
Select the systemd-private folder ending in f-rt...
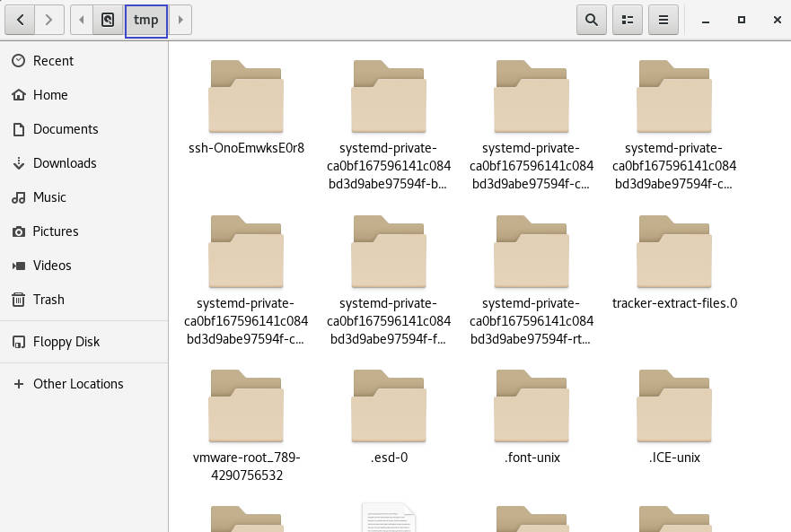coord(532,251)
